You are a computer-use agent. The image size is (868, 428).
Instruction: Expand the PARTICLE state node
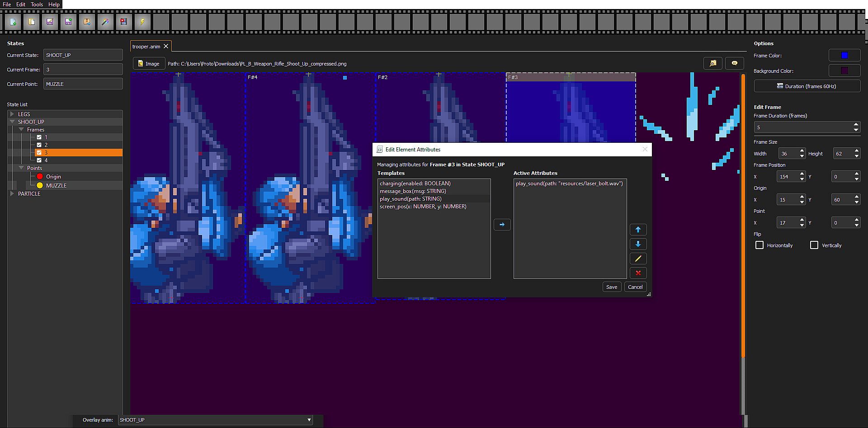coord(12,193)
